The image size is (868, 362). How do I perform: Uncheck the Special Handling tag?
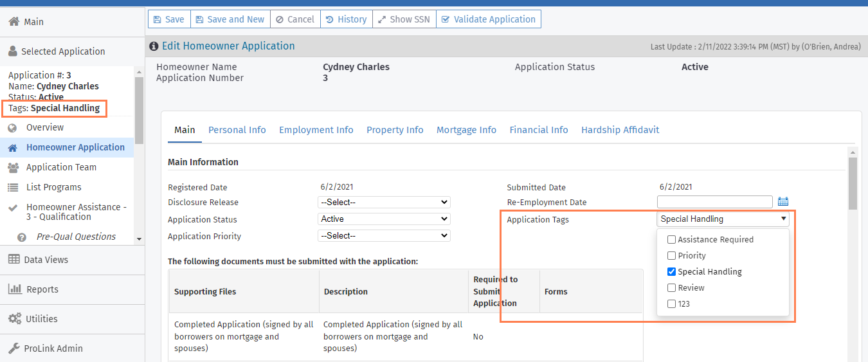671,272
